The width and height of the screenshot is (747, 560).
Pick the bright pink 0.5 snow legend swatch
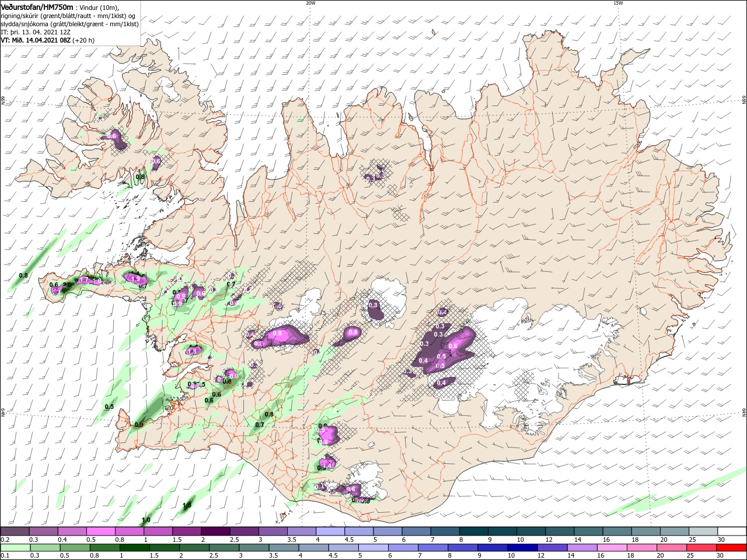pyautogui.click(x=100, y=531)
